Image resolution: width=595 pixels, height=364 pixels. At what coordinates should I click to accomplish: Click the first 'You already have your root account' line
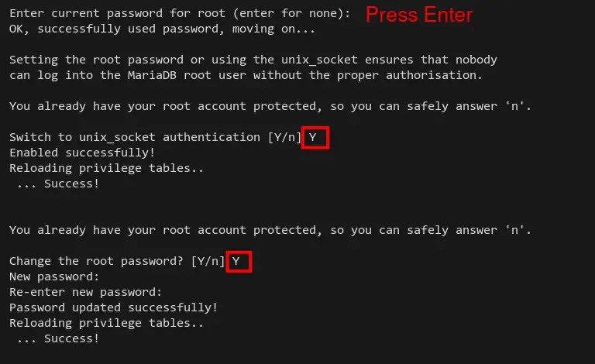coord(270,107)
